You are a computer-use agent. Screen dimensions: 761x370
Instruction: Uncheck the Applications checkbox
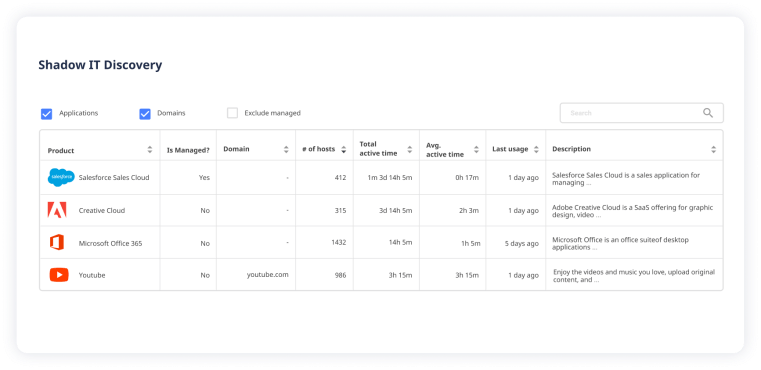coord(46,114)
